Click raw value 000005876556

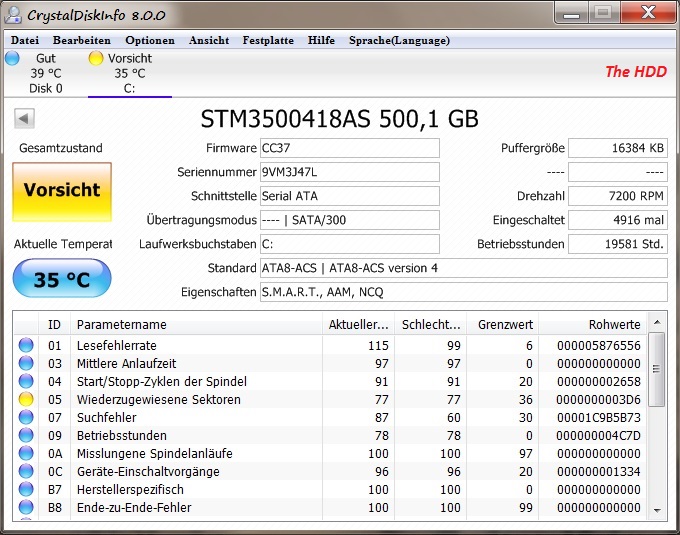point(598,346)
